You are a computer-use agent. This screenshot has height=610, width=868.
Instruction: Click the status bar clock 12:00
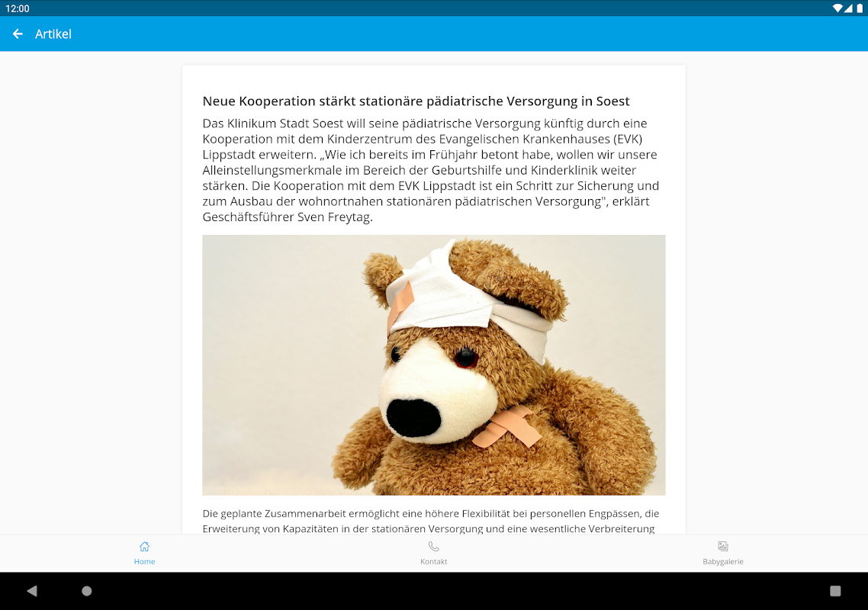pos(17,8)
